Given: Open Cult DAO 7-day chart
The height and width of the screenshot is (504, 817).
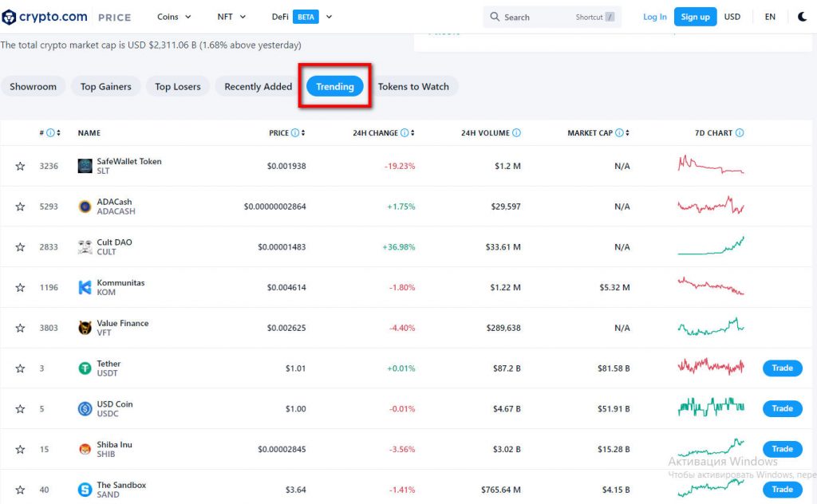Looking at the screenshot, I should pos(711,246).
